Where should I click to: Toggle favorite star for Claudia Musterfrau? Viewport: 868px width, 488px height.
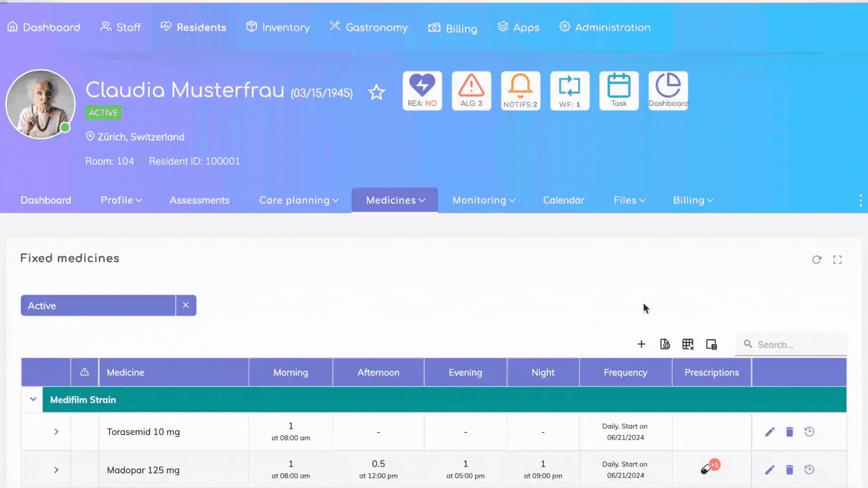(x=376, y=93)
